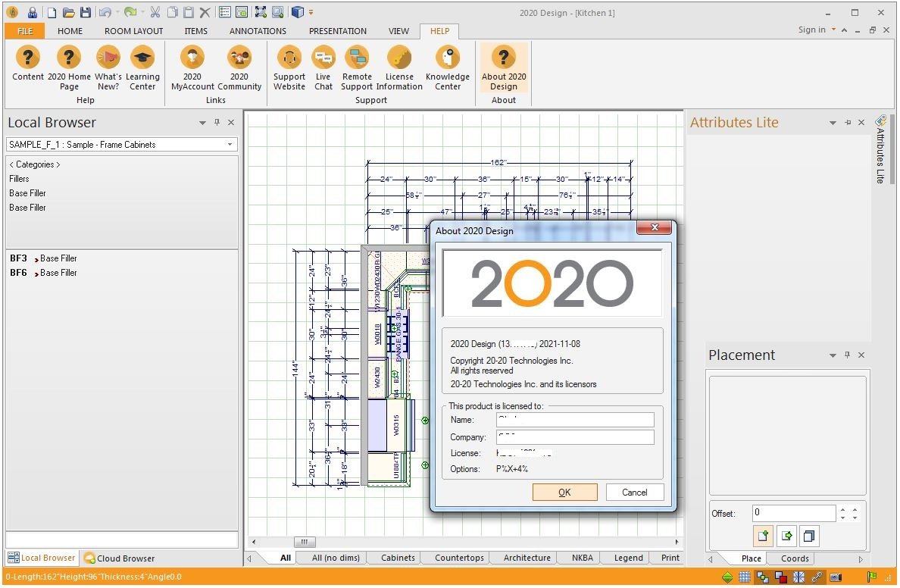Launch Remote Support
The height and width of the screenshot is (588, 900).
coord(357,67)
